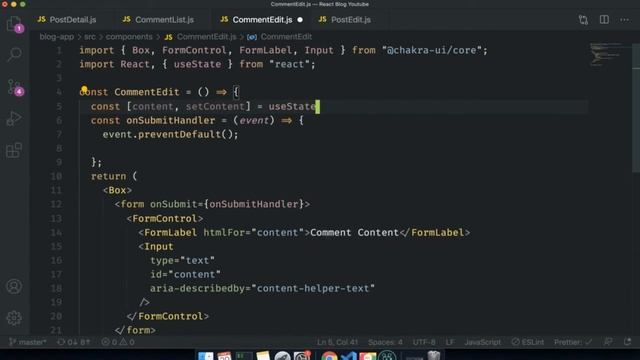Click '</FormControl>' closing tag on line 20
Viewport: 640px width, 360px height.
coord(168,316)
